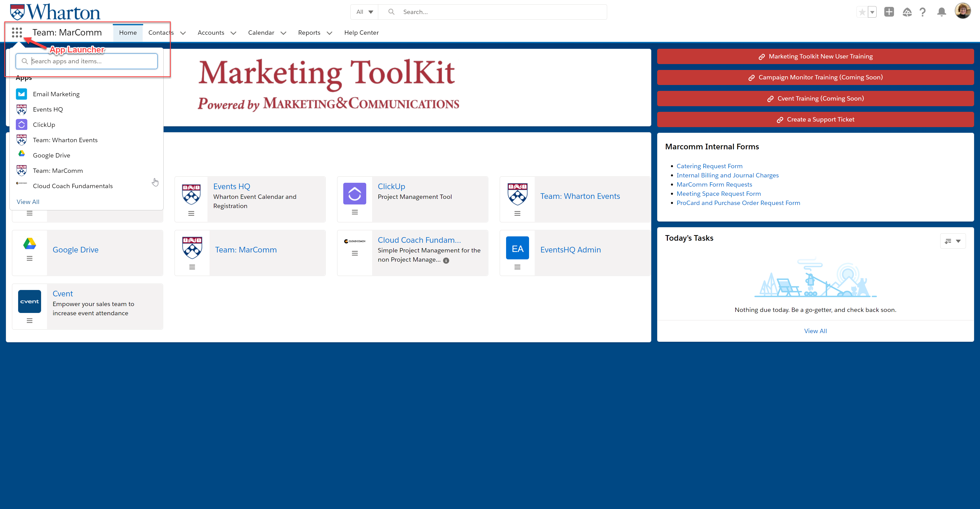Click the purple ClickUp tile icon

[x=354, y=194]
